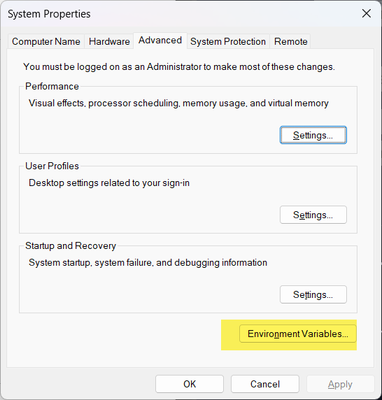Switch to the Remote tab
The width and height of the screenshot is (382, 400).
coord(290,42)
